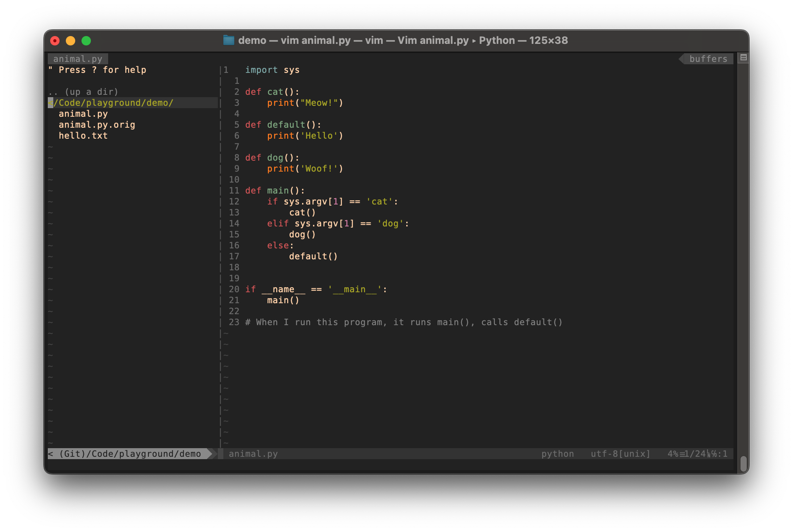
Task: Open animal.py in the file tree
Action: click(x=83, y=114)
